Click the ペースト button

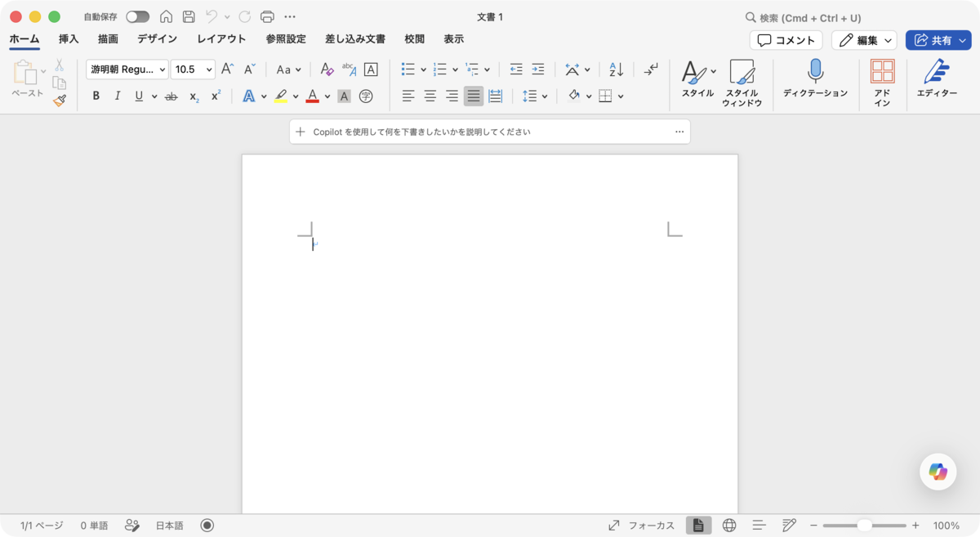click(x=27, y=80)
